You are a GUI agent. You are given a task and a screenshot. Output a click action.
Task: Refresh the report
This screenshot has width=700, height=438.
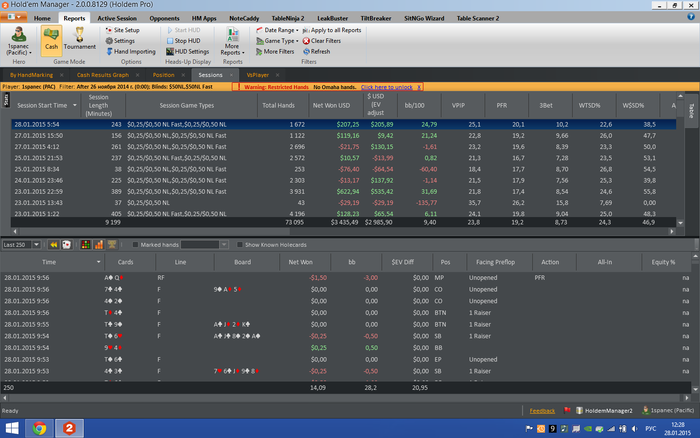pos(317,51)
